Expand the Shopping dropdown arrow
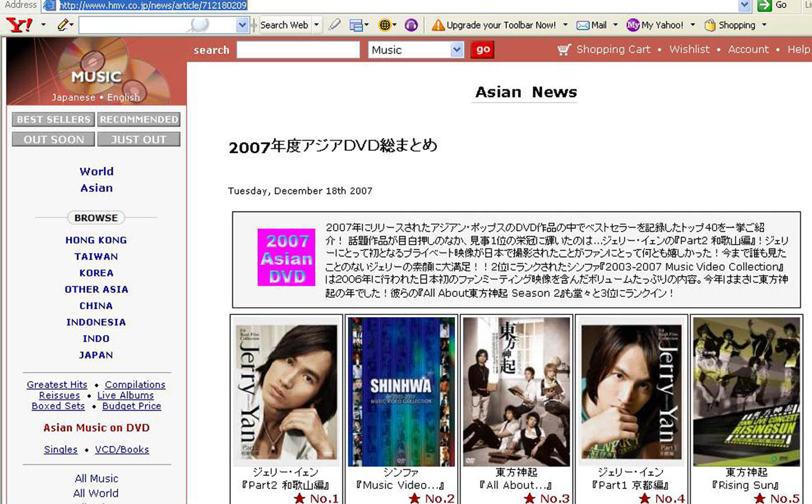This screenshot has width=812, height=504. tap(764, 25)
